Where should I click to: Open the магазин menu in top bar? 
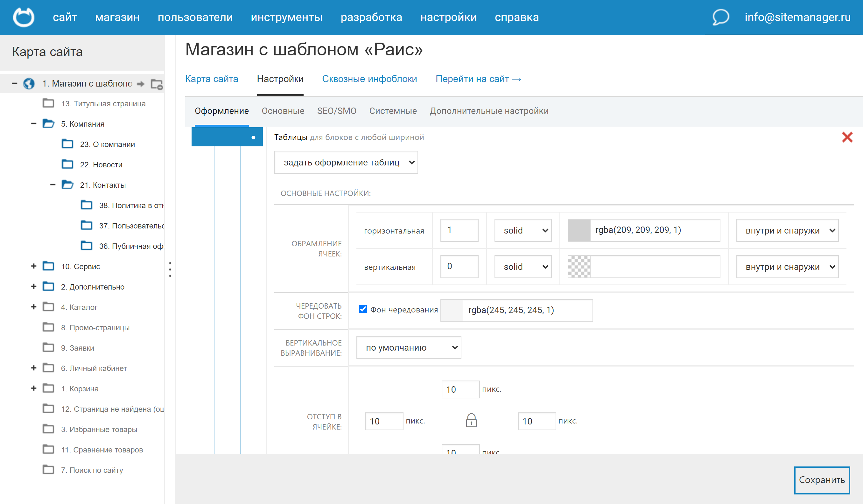click(117, 17)
